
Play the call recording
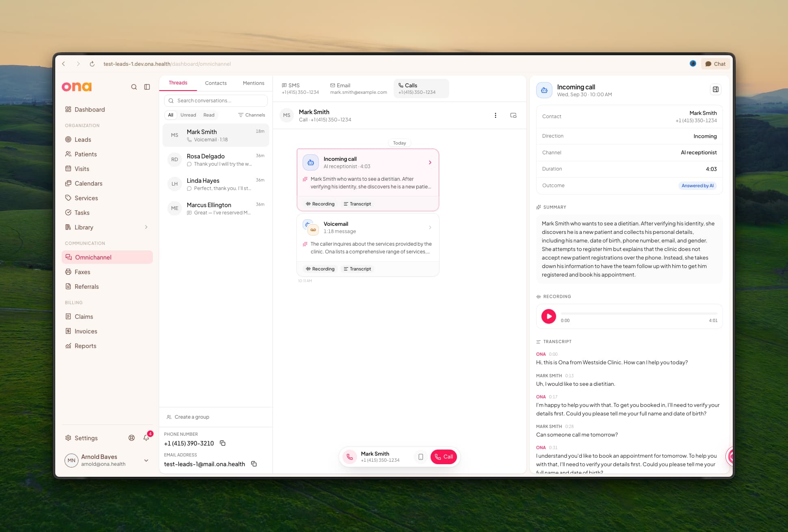click(549, 316)
